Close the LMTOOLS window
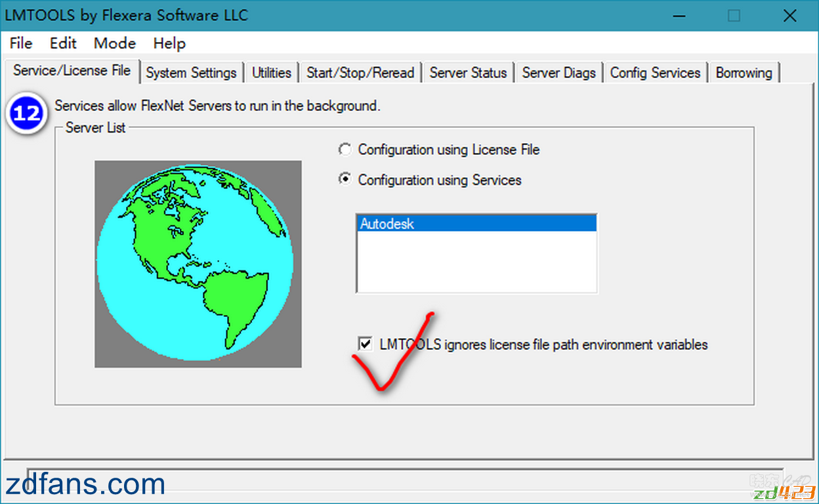The height and width of the screenshot is (504, 819). point(789,16)
